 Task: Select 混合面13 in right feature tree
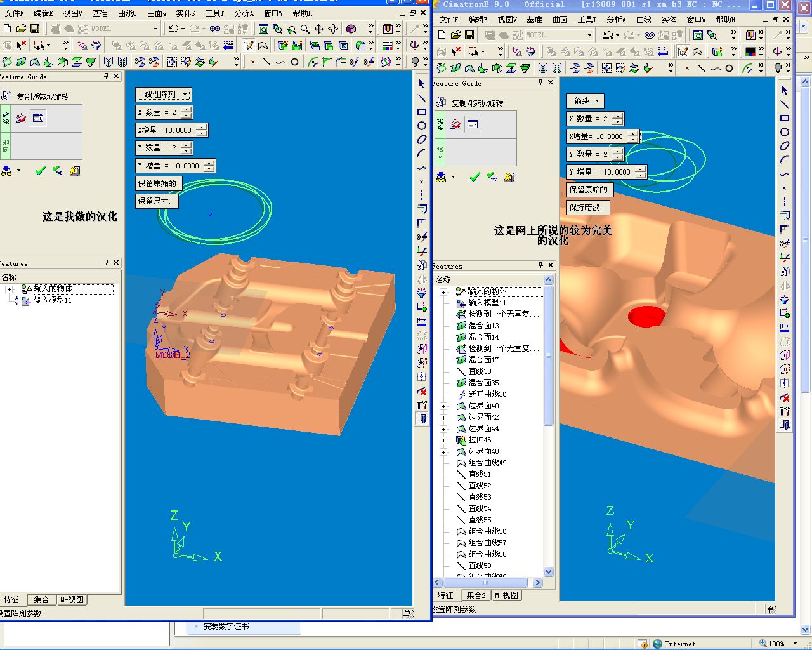click(x=483, y=326)
